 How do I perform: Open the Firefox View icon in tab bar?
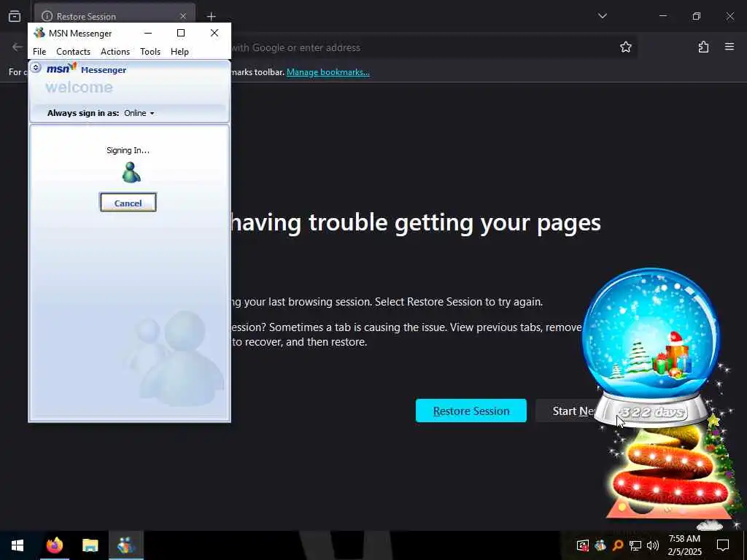[15, 16]
